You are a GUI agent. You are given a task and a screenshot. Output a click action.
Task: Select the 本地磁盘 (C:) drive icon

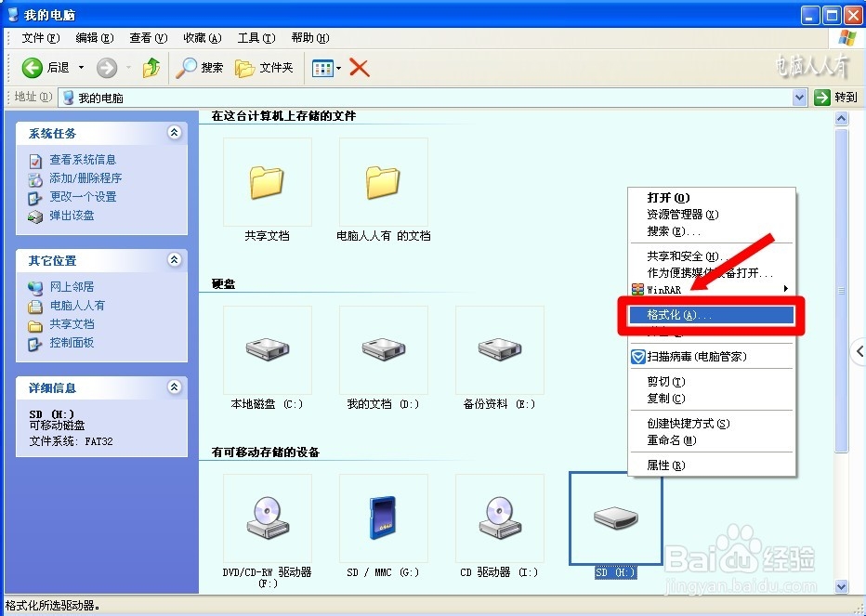click(x=268, y=349)
